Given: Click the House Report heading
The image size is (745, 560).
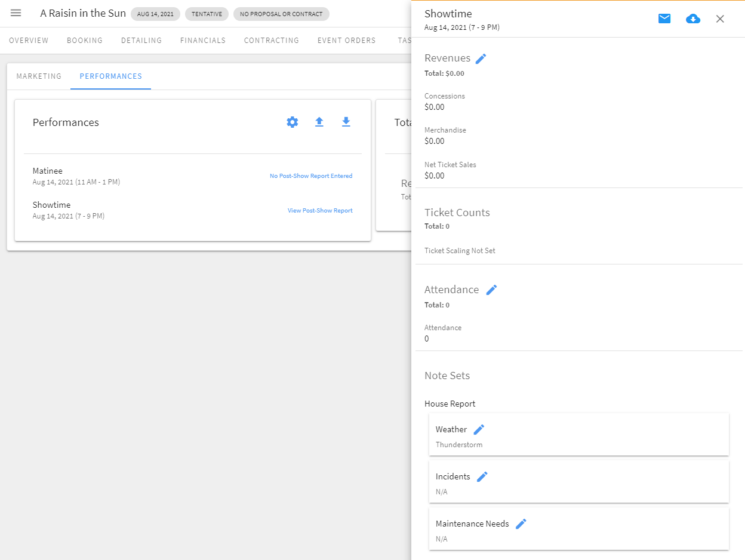Looking at the screenshot, I should pos(450,404).
